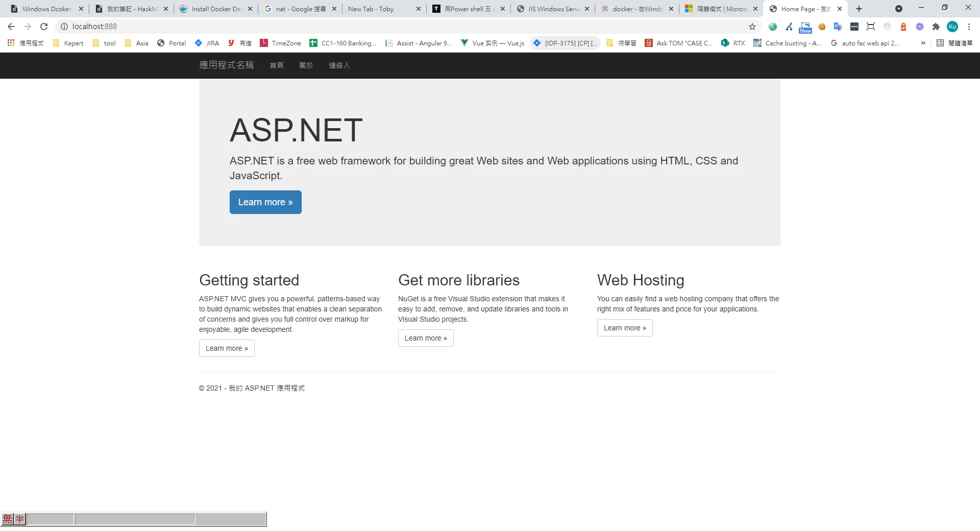This screenshot has height=531, width=980.
Task: Toggle the 無 IME mode button
Action: point(7,519)
